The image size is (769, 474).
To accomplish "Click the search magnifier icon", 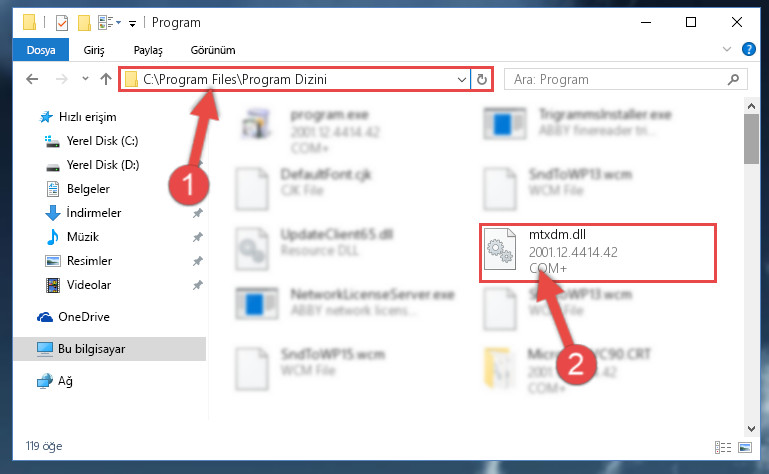I will pos(733,79).
